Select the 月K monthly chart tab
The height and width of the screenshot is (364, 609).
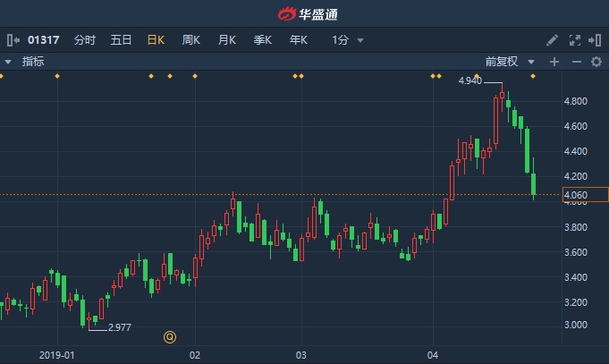[x=227, y=40]
